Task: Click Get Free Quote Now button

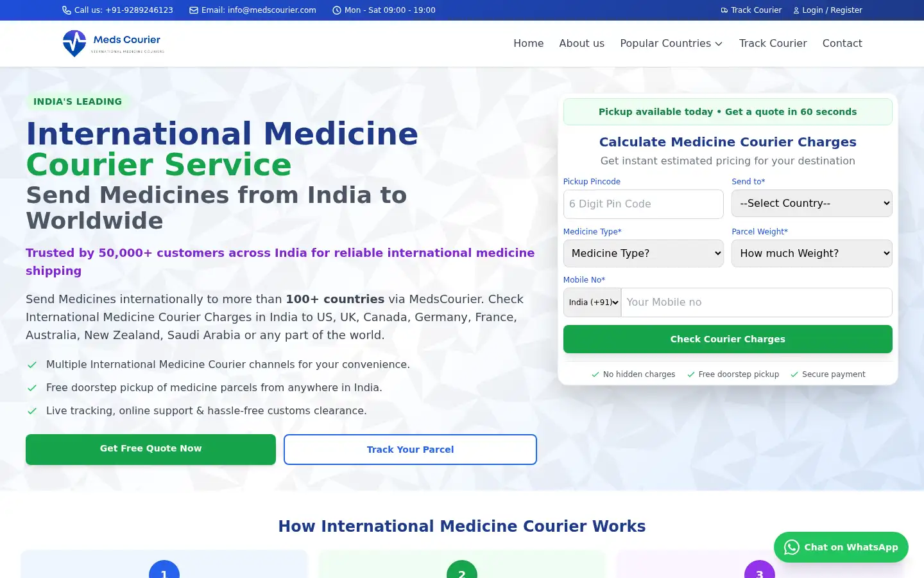Action: pos(151,449)
